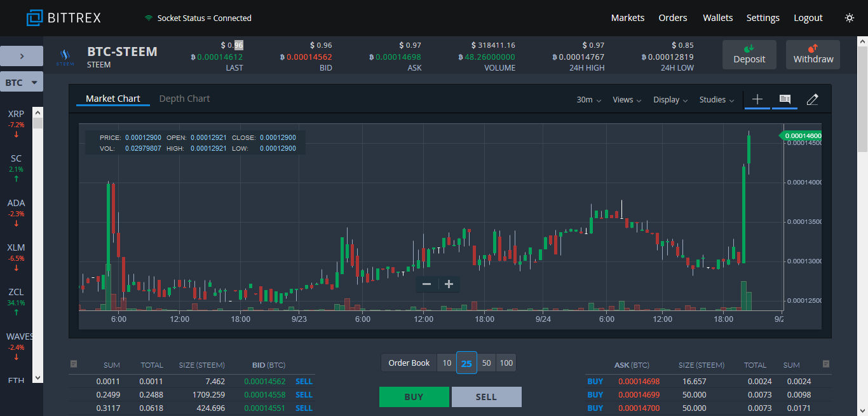Select the XRP market in sidebar
The height and width of the screenshot is (416, 868).
click(16, 125)
